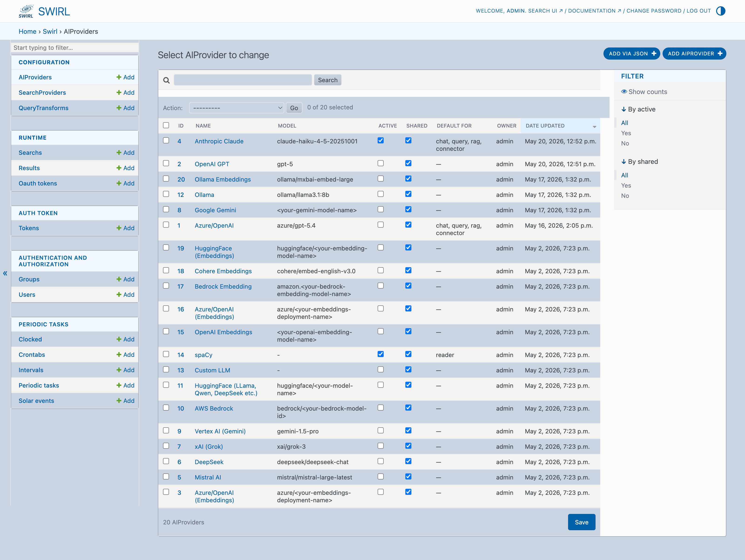
Task: Click plus Add next to Users
Action: [125, 295]
